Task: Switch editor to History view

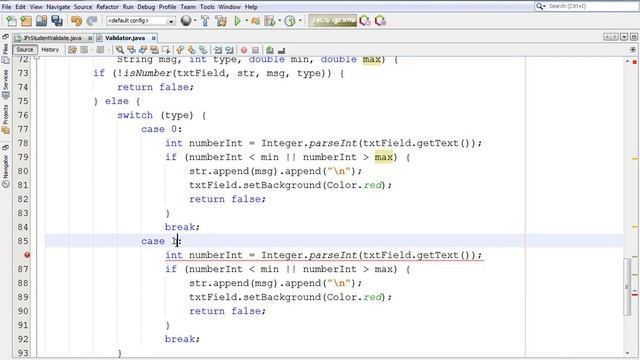Action: [50, 50]
